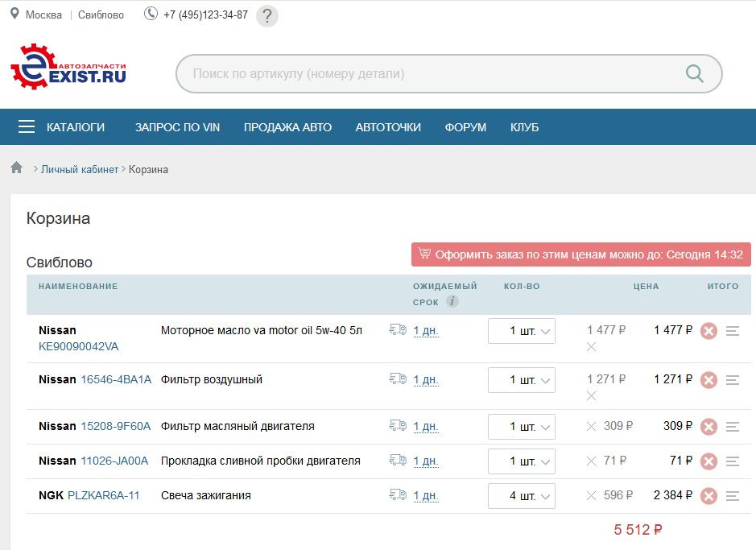Open part number 15208-9F60A link
The width and height of the screenshot is (756, 550).
(x=116, y=426)
